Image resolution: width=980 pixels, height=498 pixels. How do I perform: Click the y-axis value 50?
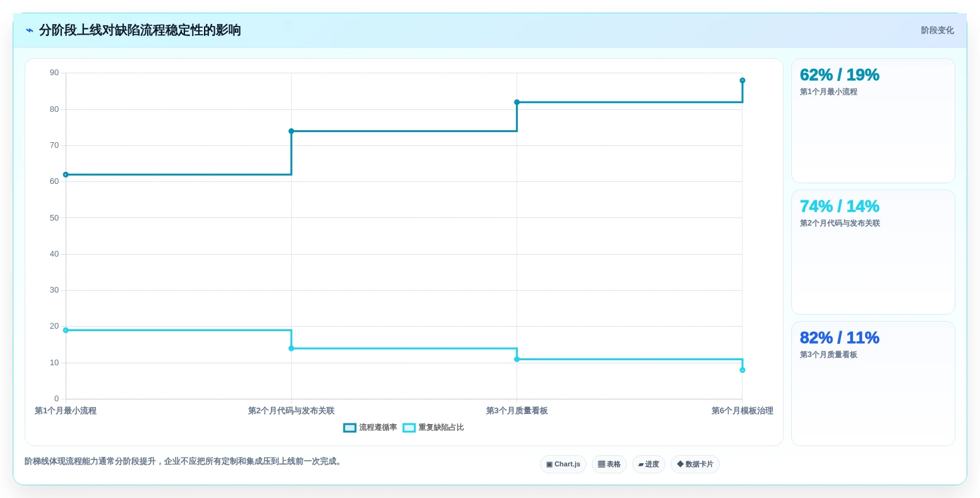[54, 218]
